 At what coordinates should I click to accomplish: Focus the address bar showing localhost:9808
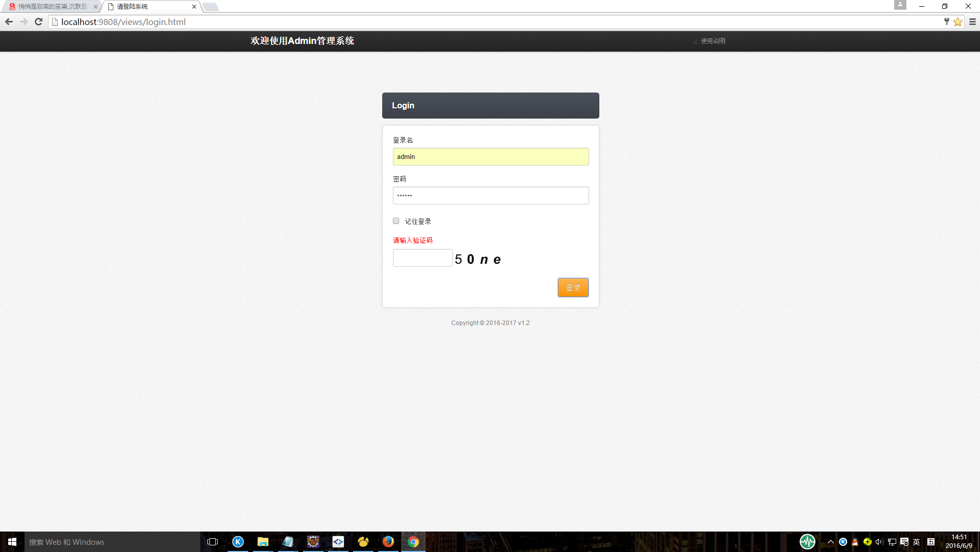[x=496, y=22]
